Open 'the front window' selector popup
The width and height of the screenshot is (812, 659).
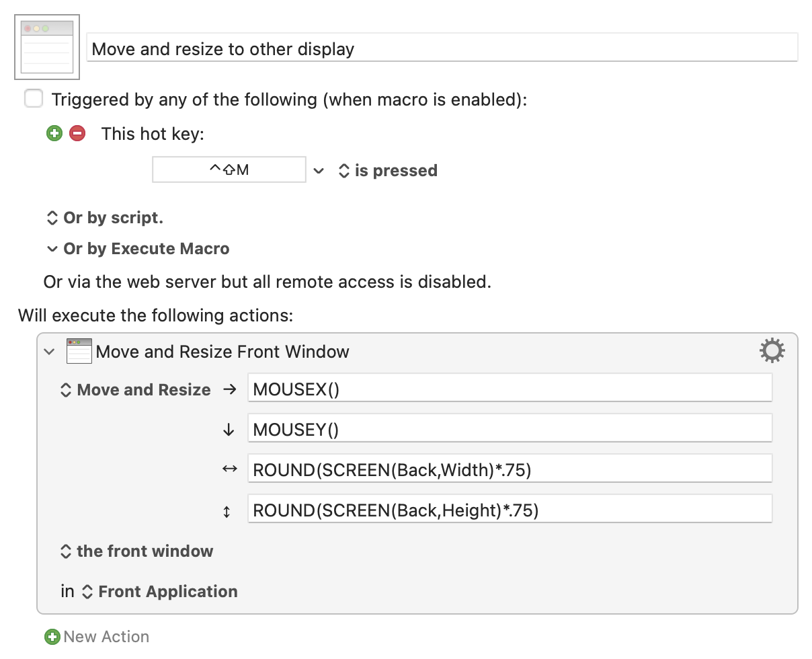pos(136,551)
